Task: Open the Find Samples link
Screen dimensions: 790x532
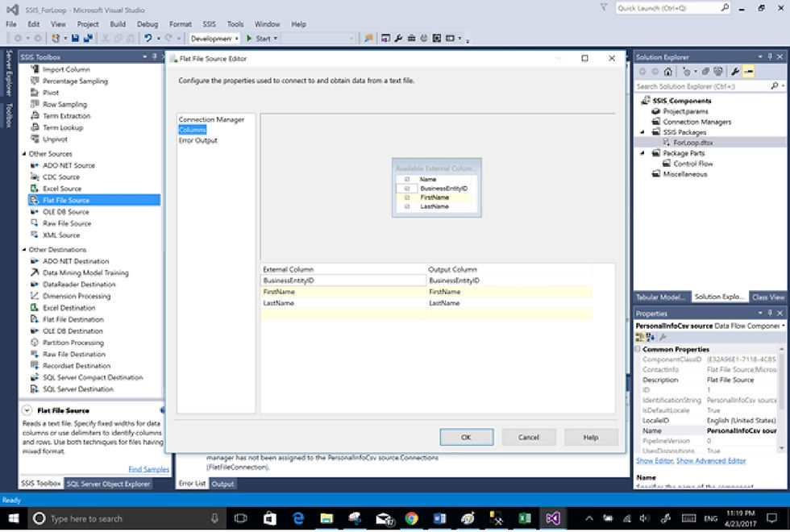Action: click(x=148, y=469)
